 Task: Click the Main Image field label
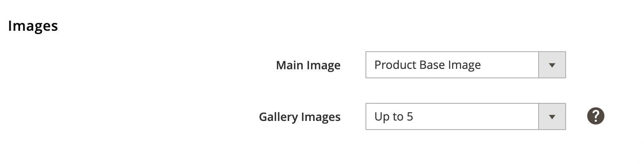(308, 65)
